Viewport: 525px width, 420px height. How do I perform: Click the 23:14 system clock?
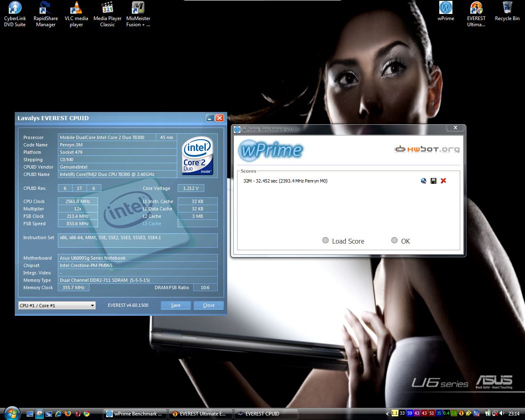coord(514,413)
